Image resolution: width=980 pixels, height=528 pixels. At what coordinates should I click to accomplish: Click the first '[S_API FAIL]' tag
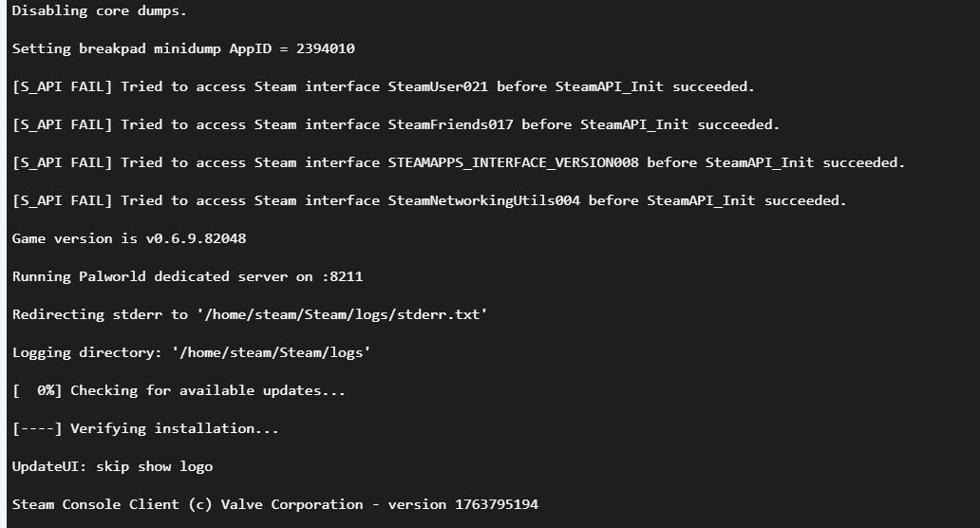[62, 86]
